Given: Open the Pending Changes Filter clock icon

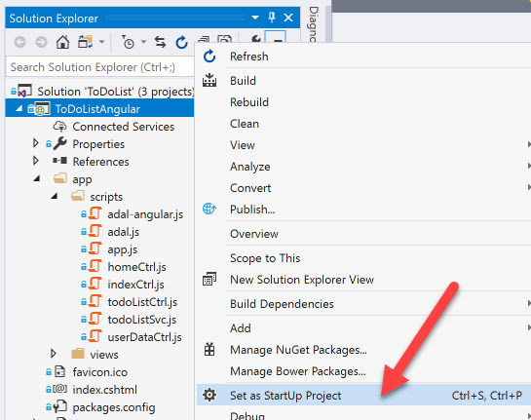Looking at the screenshot, I should 129,42.
